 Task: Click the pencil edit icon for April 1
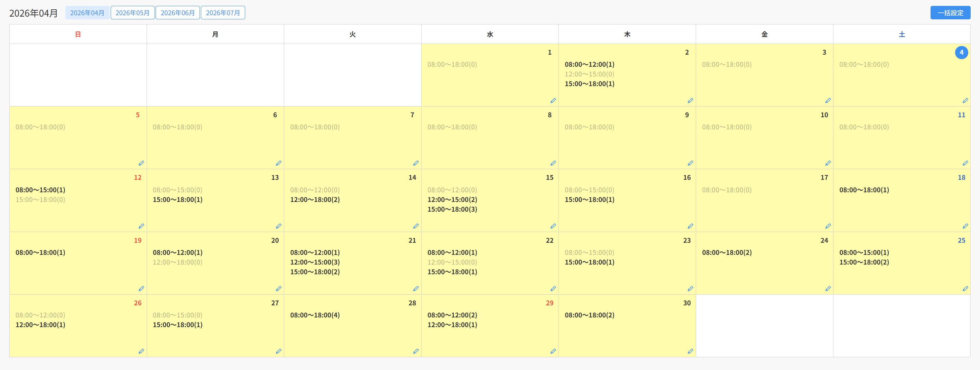[x=553, y=100]
